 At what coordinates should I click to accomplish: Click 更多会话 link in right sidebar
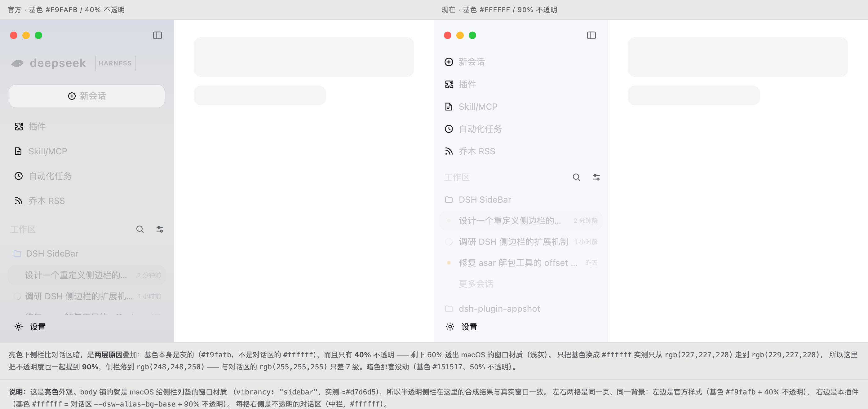point(476,284)
